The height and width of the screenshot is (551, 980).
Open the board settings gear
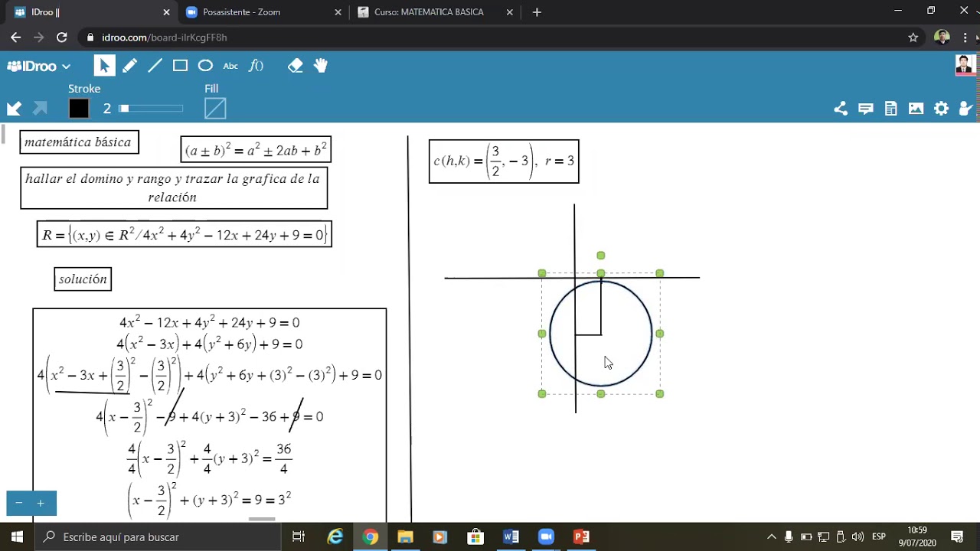[941, 109]
